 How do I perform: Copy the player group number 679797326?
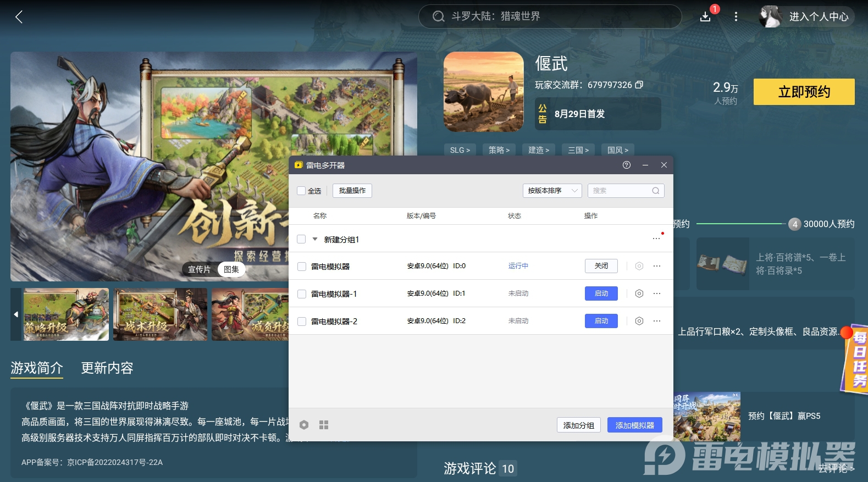[x=639, y=85]
